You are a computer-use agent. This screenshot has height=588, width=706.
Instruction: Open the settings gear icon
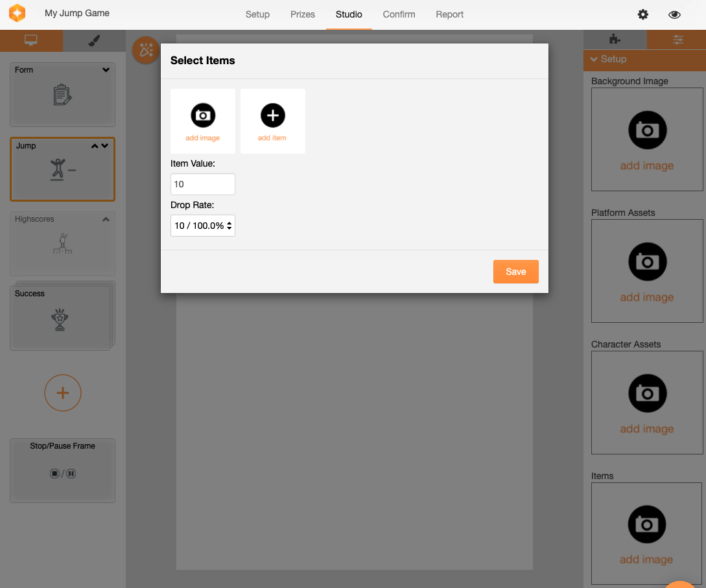(642, 14)
